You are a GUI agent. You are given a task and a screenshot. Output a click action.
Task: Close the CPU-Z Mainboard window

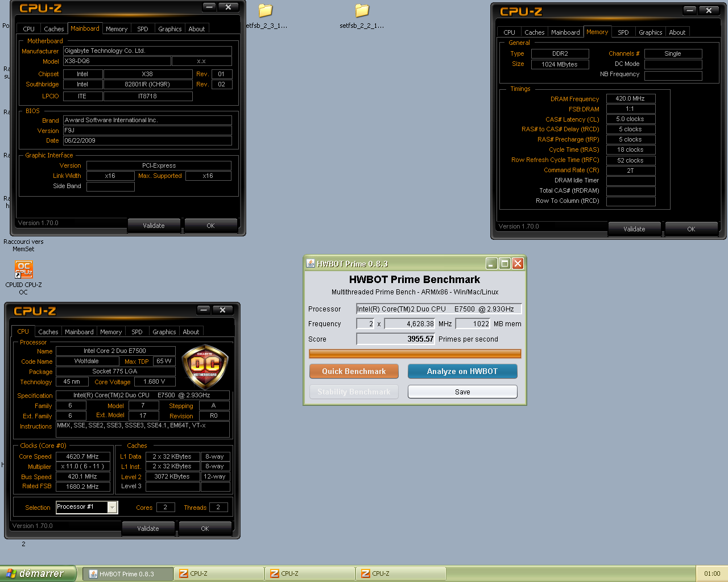[228, 7]
